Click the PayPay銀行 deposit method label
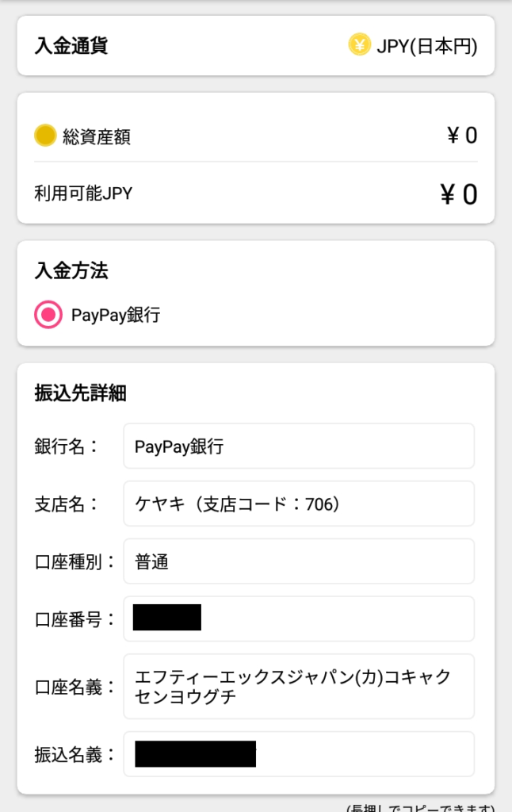 click(x=116, y=315)
